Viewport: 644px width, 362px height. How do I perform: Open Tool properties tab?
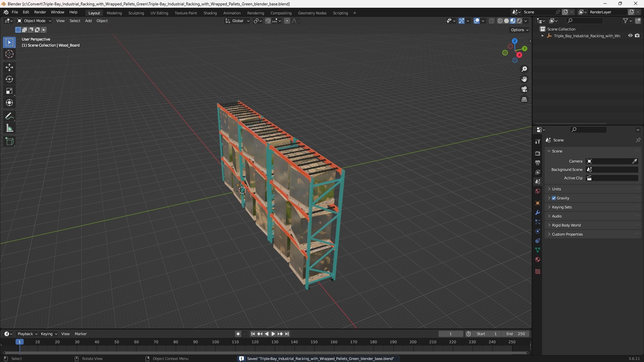click(538, 141)
